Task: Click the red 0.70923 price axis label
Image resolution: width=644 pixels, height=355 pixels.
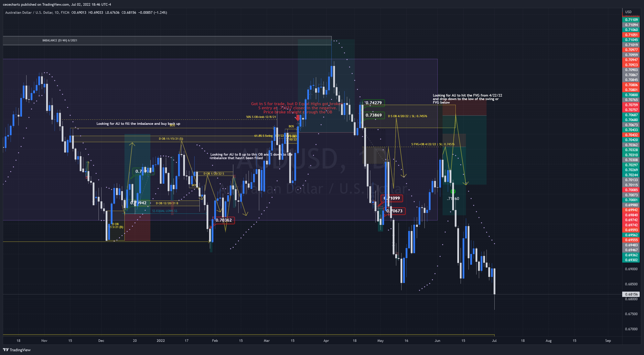Action: click(631, 65)
